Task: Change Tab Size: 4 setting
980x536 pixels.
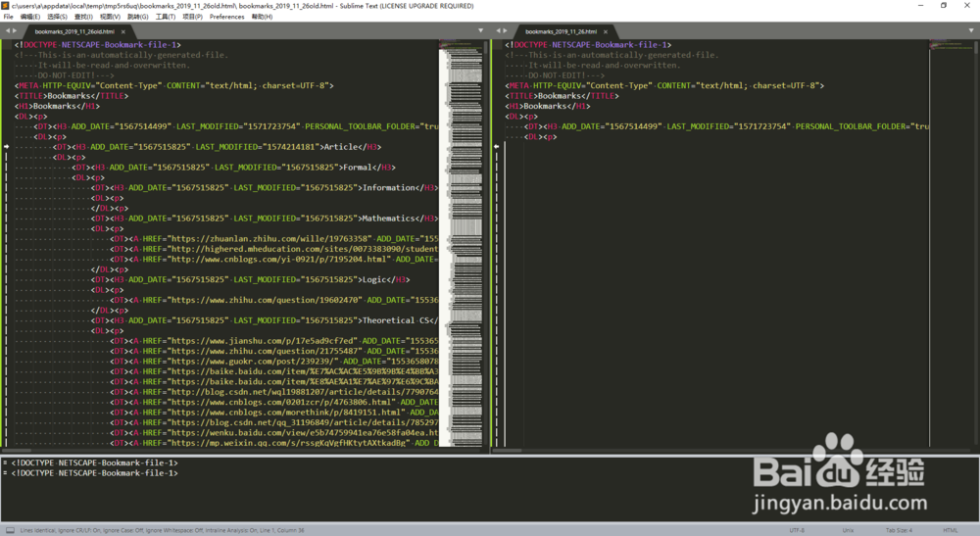Action: tap(899, 530)
